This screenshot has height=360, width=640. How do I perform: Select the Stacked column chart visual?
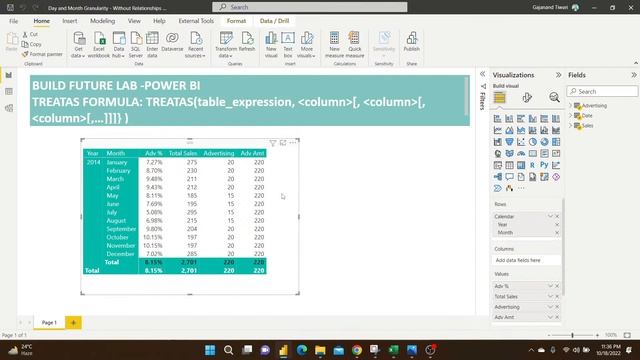point(509,119)
